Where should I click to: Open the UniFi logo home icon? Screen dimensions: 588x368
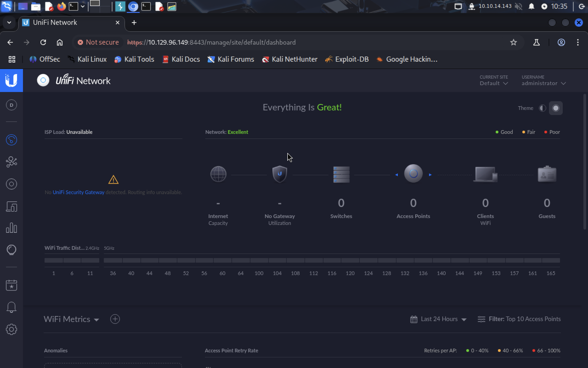click(11, 80)
